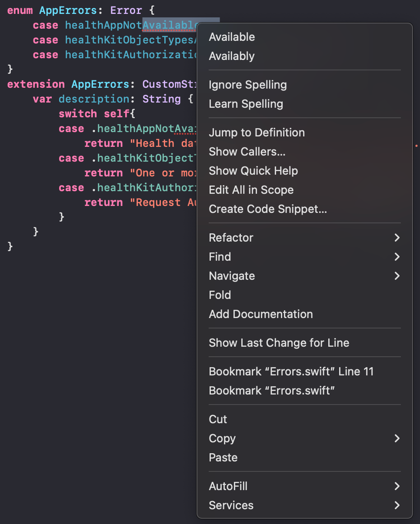Expand the Find submenu

point(220,257)
